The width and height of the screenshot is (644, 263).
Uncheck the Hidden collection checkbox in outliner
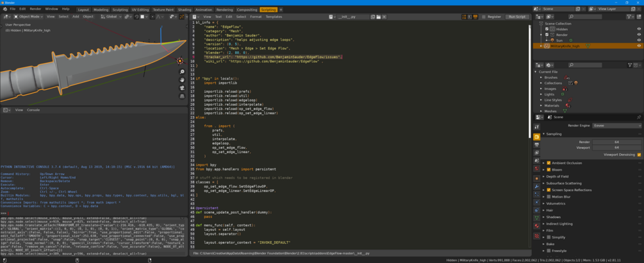pos(547,29)
